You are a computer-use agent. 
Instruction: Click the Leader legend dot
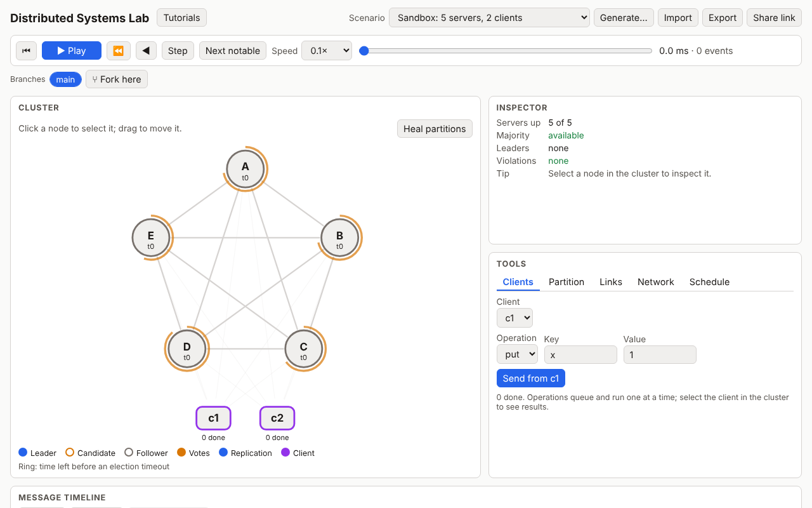[23, 453]
